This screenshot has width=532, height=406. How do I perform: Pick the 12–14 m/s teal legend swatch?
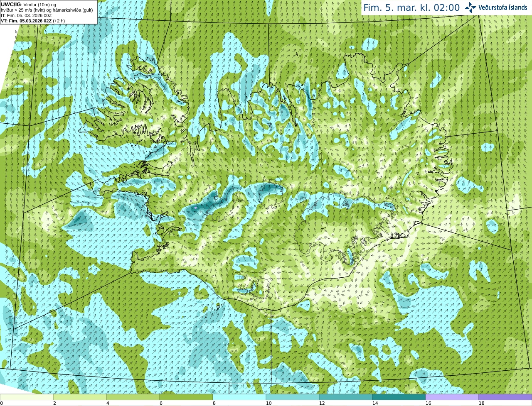346,397
